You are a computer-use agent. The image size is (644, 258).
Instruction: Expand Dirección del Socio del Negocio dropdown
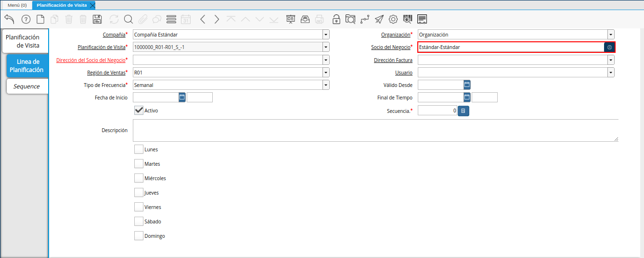pyautogui.click(x=326, y=60)
